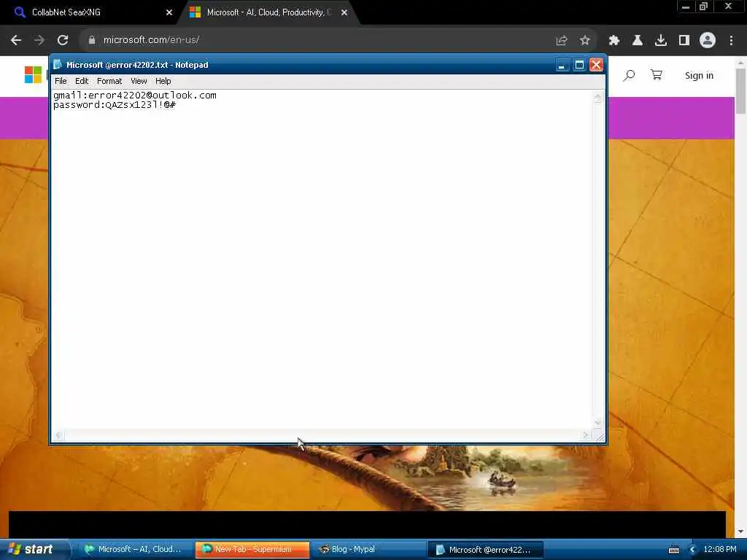Close the CollabNet SearXNG tab

[169, 12]
